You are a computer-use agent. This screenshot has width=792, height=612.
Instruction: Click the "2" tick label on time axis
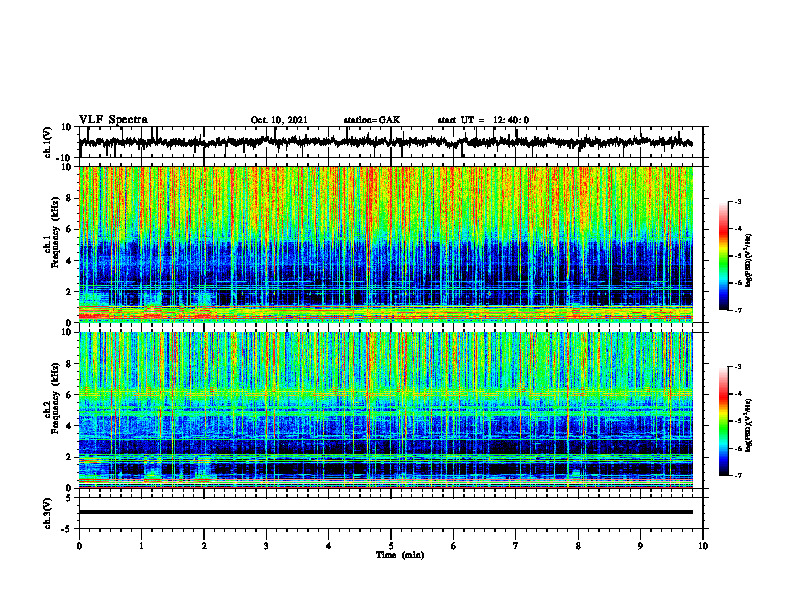(x=204, y=546)
